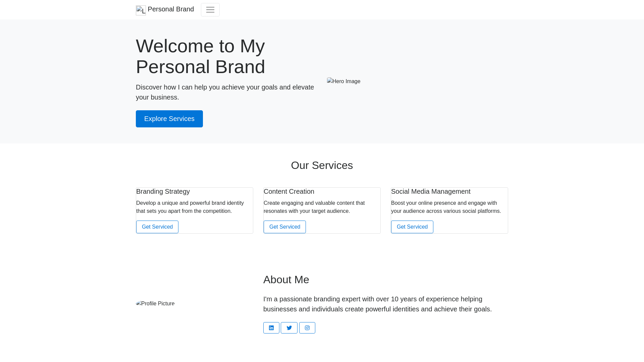Open the LinkedIn profile icon
The image size is (644, 362).
(271, 328)
